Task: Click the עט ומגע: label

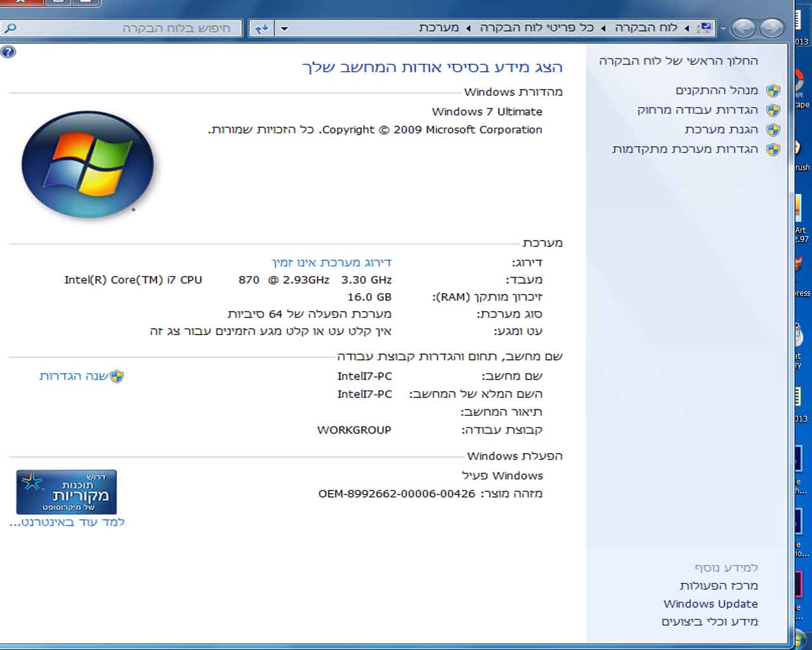Action: pyautogui.click(x=518, y=331)
